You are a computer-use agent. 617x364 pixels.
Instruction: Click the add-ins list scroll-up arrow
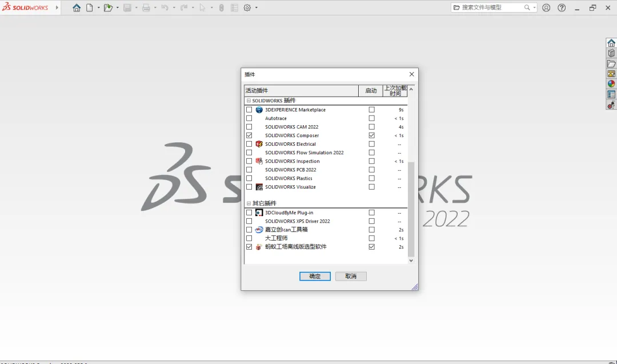point(411,89)
